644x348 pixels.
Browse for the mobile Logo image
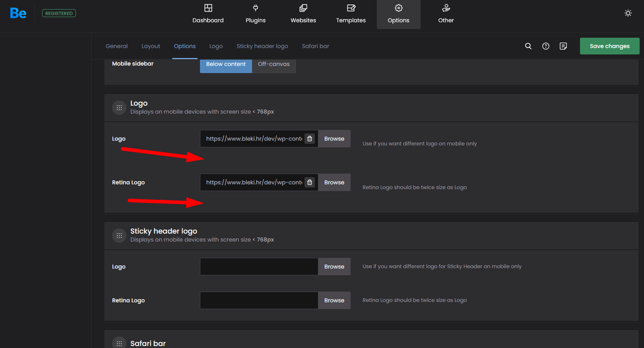point(334,139)
